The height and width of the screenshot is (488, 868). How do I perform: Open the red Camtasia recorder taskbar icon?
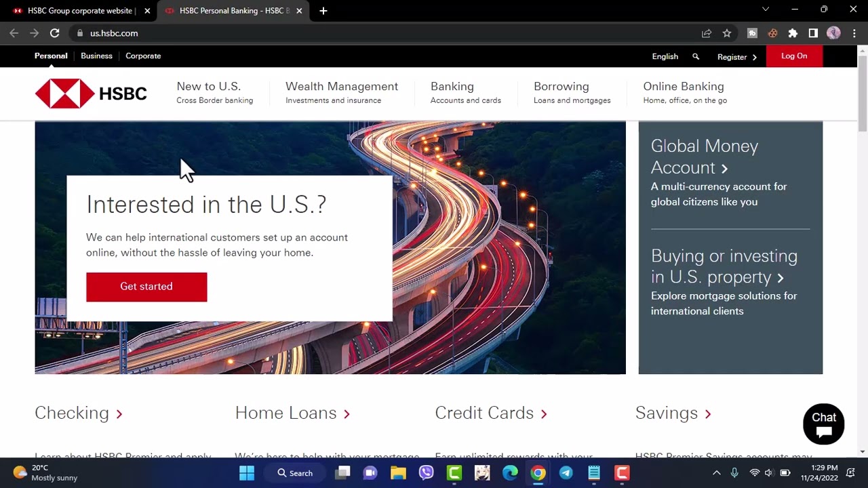(622, 473)
